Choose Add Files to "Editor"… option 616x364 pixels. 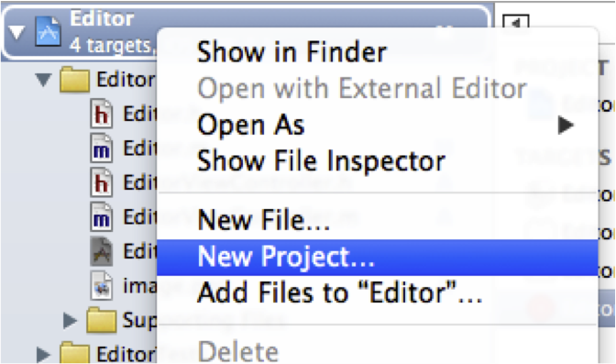pos(339,292)
